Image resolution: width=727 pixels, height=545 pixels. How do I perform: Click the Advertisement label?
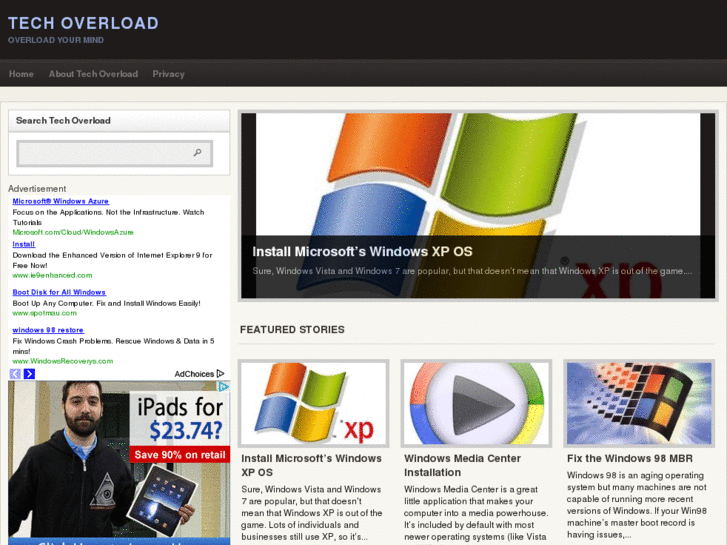click(x=37, y=189)
